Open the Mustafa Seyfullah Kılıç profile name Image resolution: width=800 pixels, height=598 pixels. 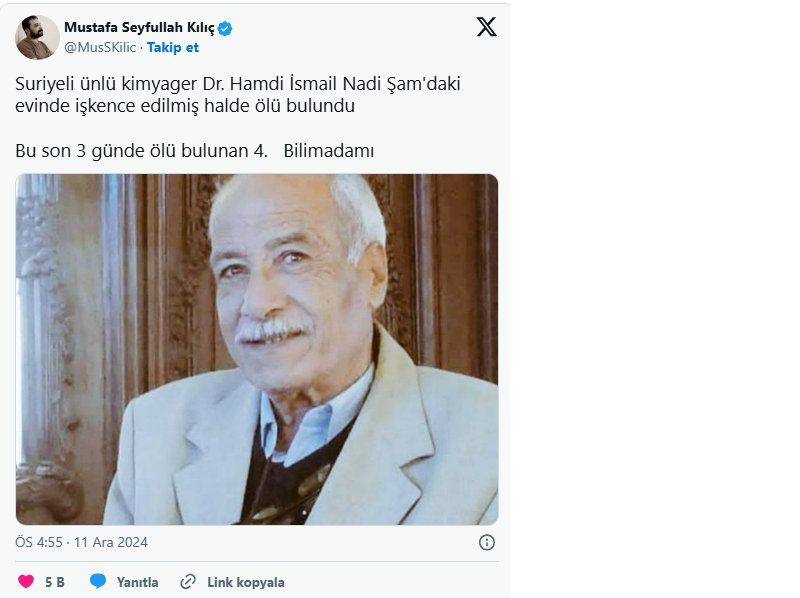point(140,28)
